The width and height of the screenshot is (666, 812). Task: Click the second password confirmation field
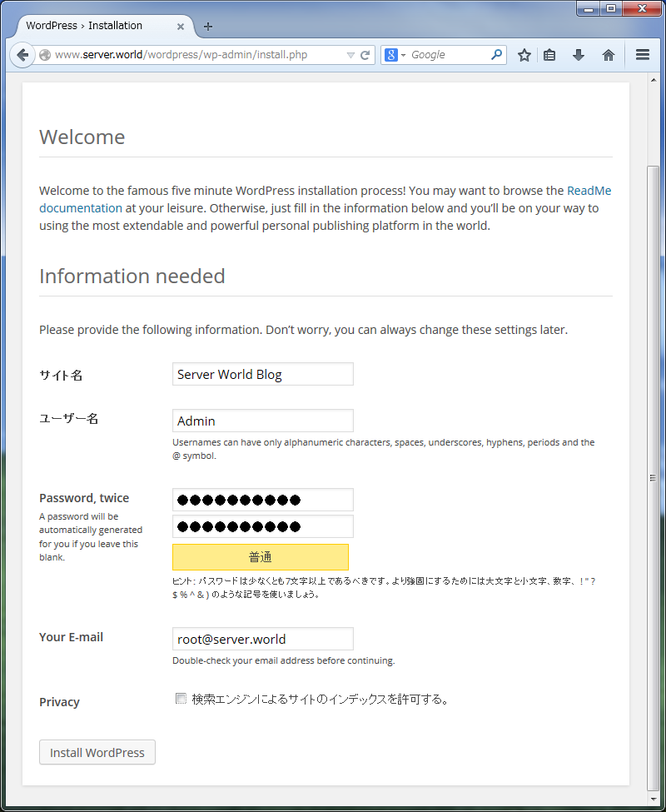[x=263, y=526]
